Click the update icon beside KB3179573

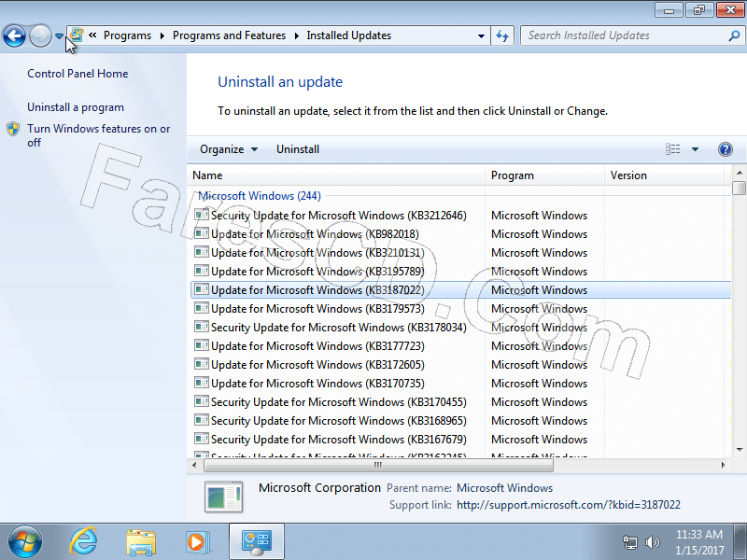[x=202, y=308]
